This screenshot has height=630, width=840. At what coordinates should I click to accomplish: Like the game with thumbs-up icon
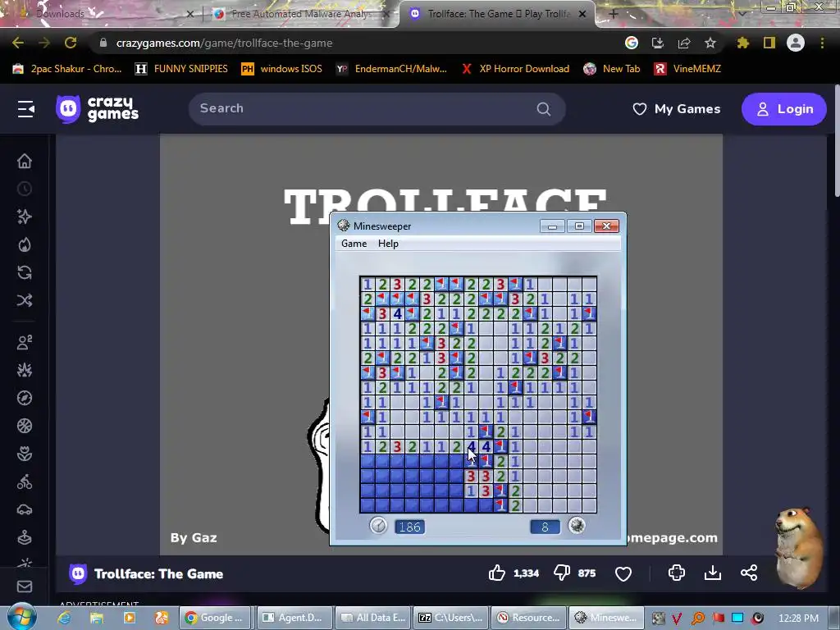click(496, 573)
